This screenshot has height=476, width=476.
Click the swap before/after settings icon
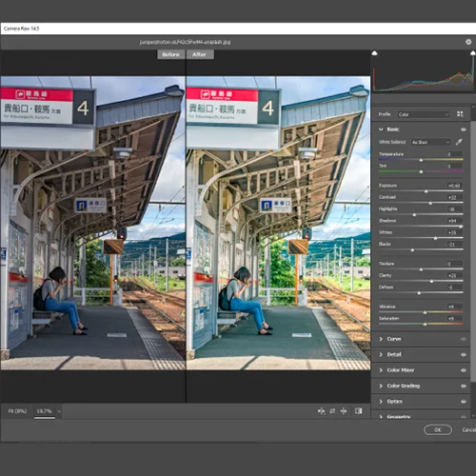[332, 411]
